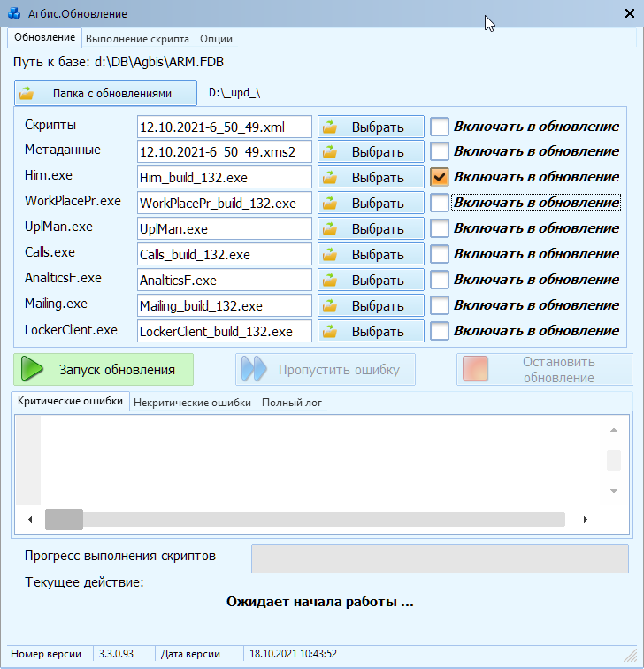644x669 pixels.
Task: Click the database path d:\DB\Agbis\ARM.FDB
Action: coord(159,62)
